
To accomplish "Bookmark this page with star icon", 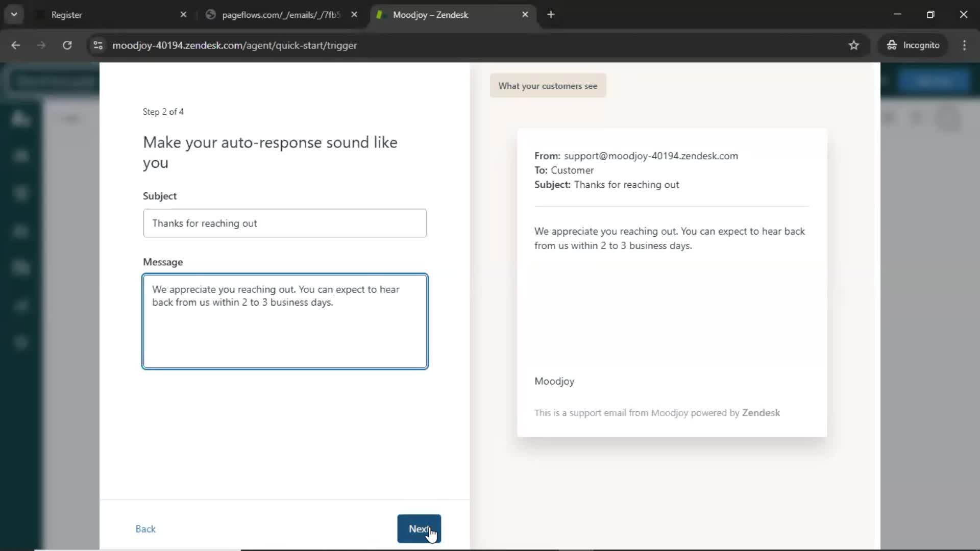I will click(853, 45).
